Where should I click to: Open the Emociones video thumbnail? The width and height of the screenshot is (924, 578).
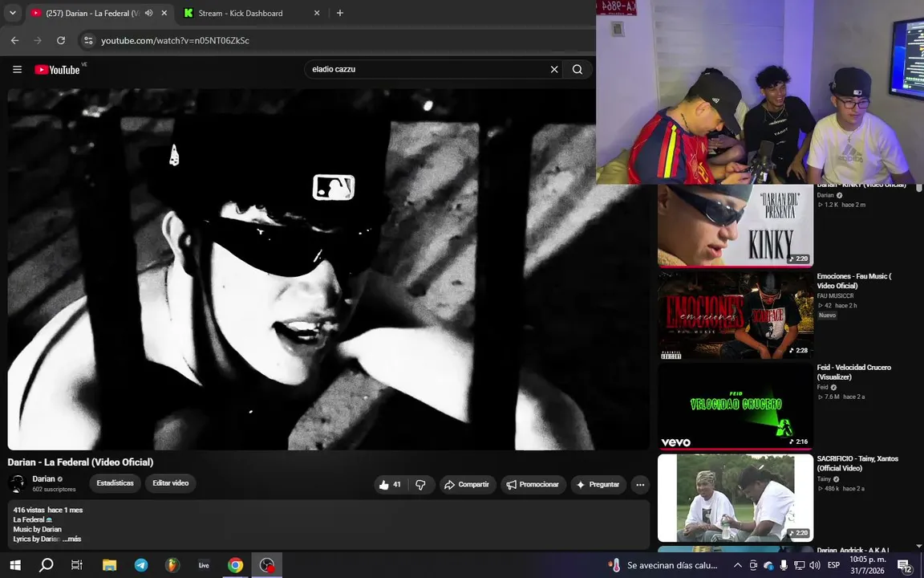pyautogui.click(x=736, y=315)
